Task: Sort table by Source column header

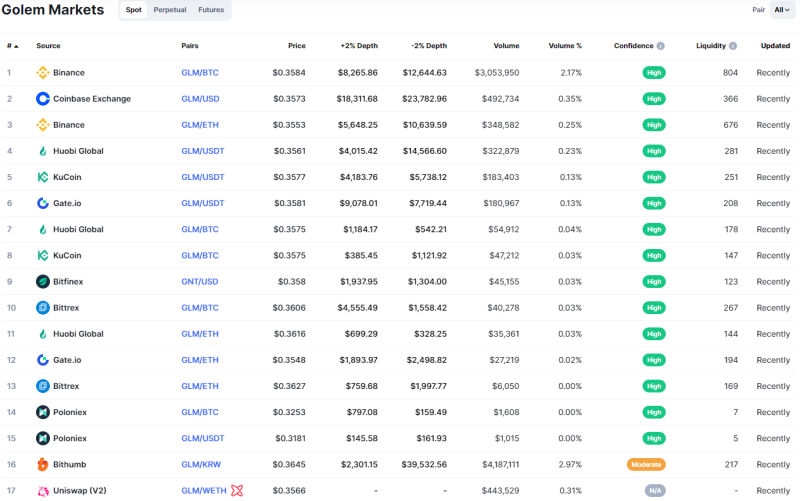Action: 48,46
